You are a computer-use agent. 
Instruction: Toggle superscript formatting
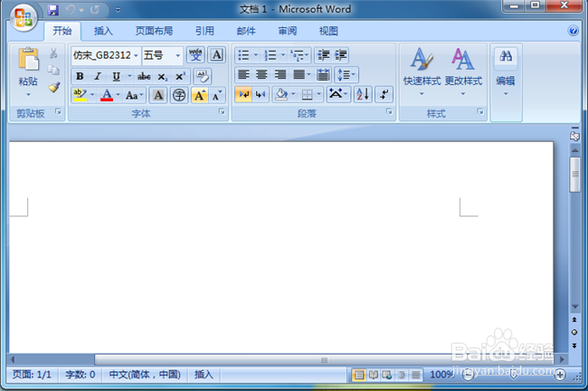pyautogui.click(x=180, y=77)
